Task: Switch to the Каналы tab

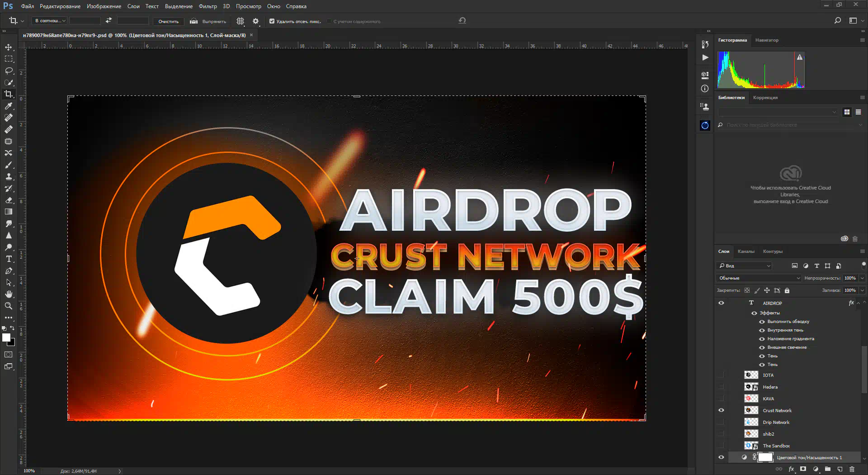Action: [745, 252]
